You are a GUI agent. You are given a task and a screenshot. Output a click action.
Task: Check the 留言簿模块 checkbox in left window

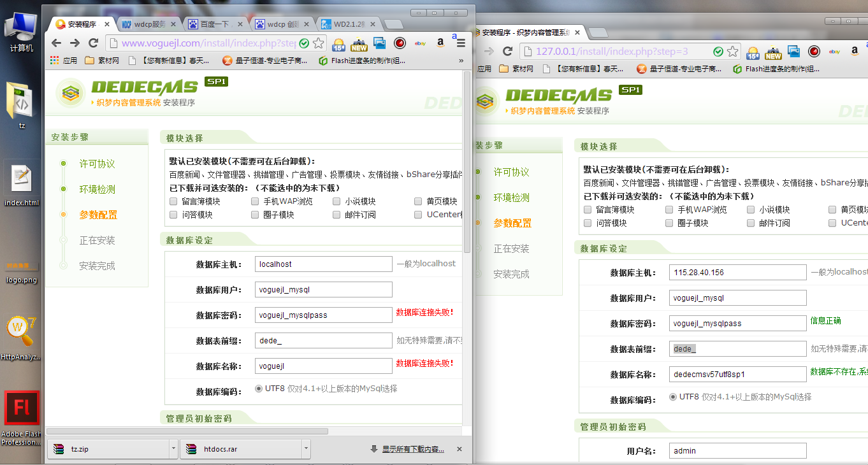173,201
